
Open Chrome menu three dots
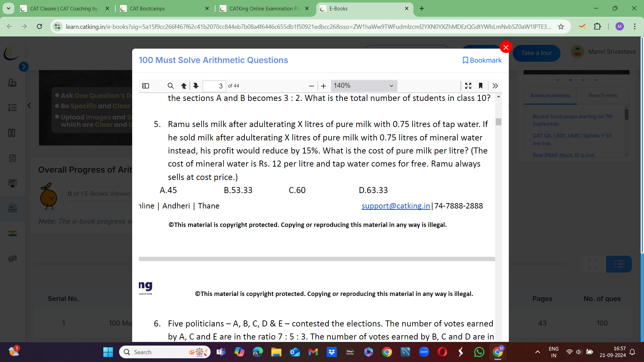click(x=635, y=26)
